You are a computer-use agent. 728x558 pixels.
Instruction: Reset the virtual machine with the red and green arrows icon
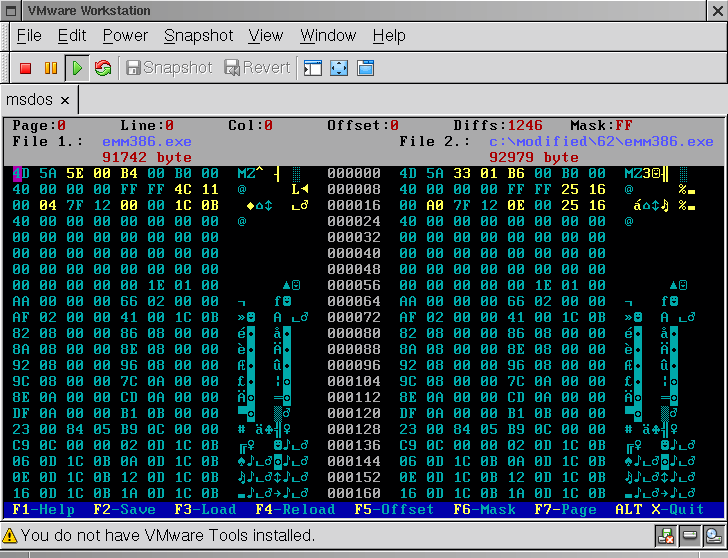(x=103, y=68)
